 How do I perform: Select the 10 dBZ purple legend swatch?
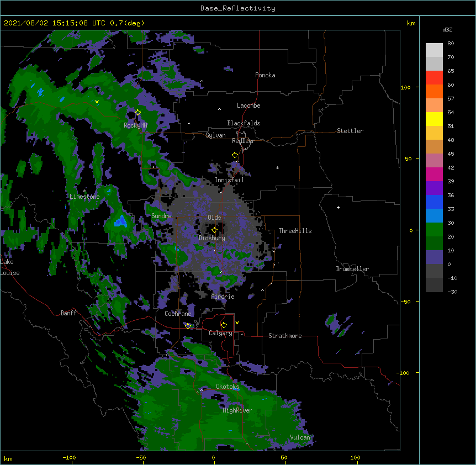pyautogui.click(x=434, y=257)
